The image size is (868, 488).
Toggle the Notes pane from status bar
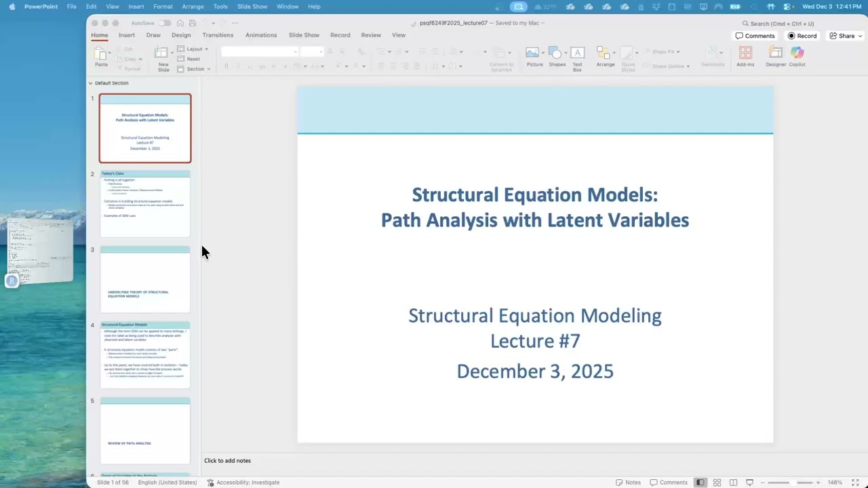pos(628,483)
